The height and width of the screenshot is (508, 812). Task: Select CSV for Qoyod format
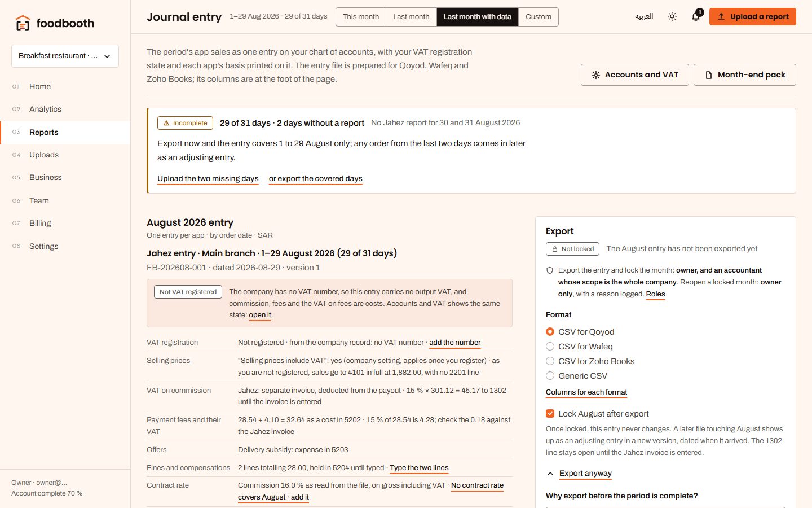pos(580,332)
